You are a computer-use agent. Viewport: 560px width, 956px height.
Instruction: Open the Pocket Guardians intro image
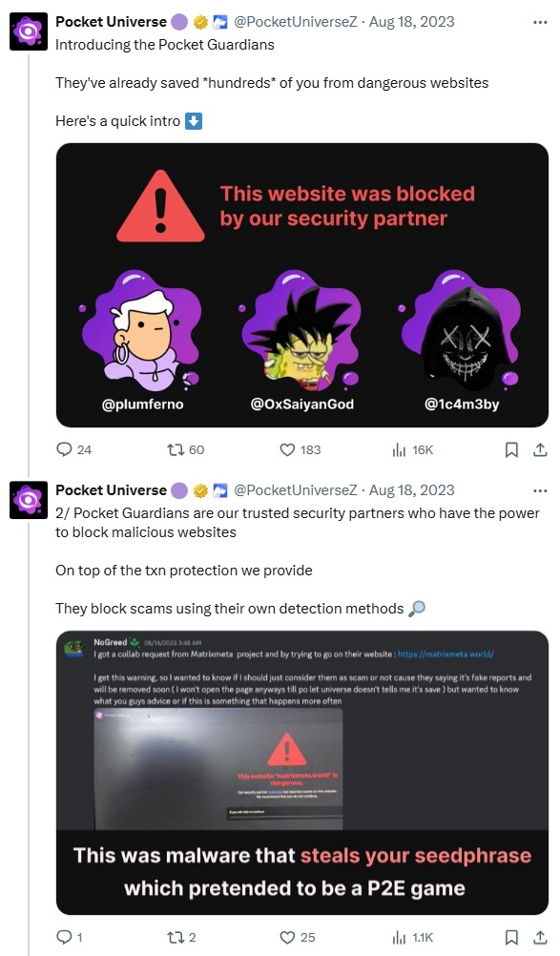point(301,286)
